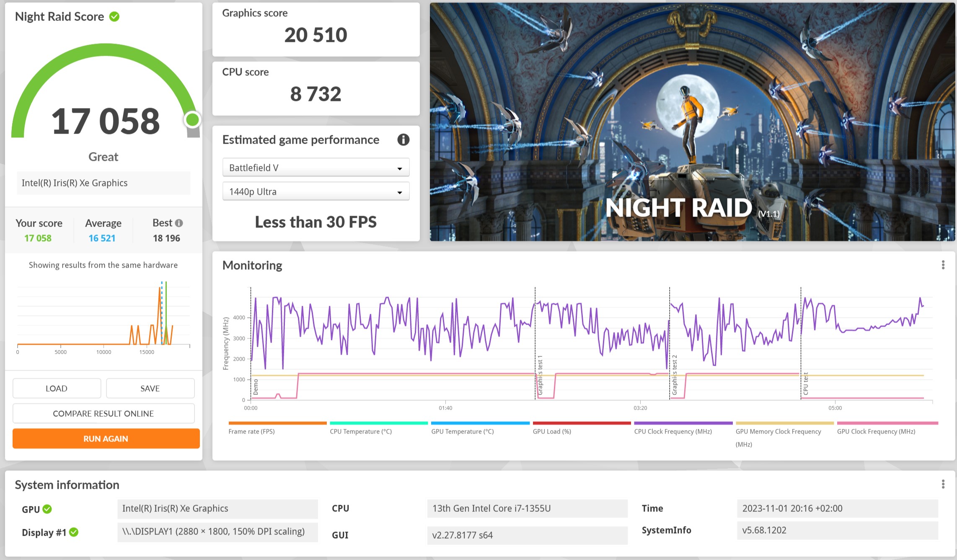Click the info icon next to Best
Screen dimensions: 957x560
point(179,223)
